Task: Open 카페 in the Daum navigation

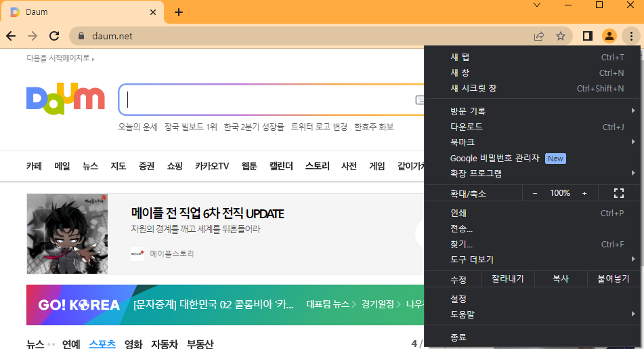Action: coord(34,166)
